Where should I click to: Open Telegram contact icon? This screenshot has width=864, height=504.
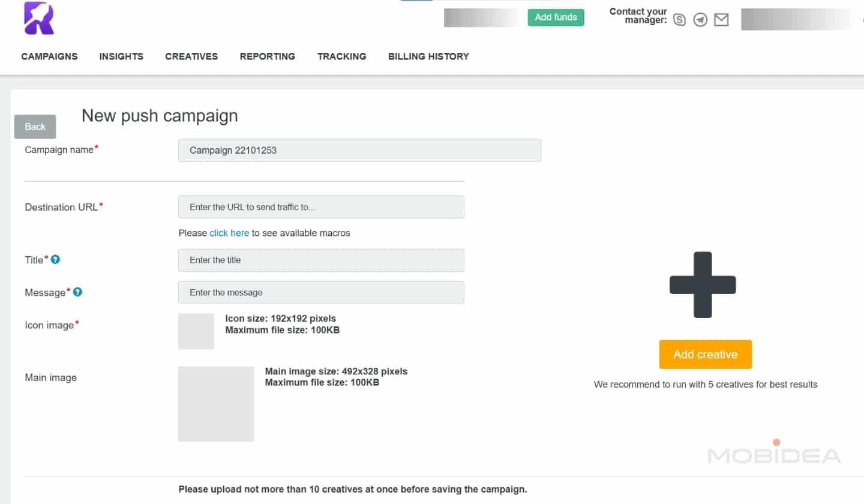700,19
